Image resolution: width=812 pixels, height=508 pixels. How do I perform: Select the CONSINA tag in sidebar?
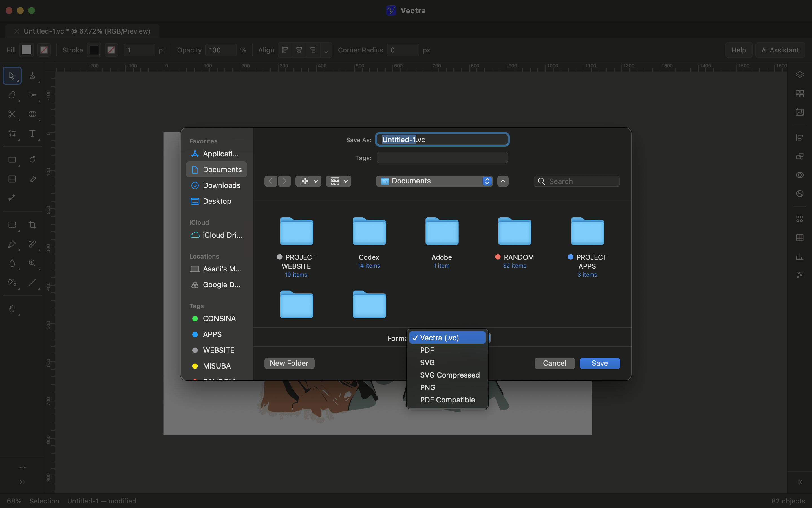pos(217,319)
